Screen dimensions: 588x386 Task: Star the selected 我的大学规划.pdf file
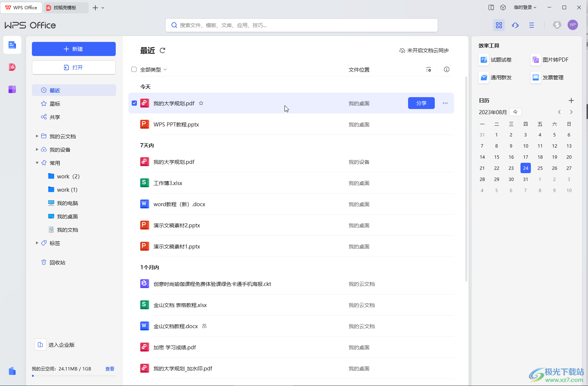pos(201,103)
